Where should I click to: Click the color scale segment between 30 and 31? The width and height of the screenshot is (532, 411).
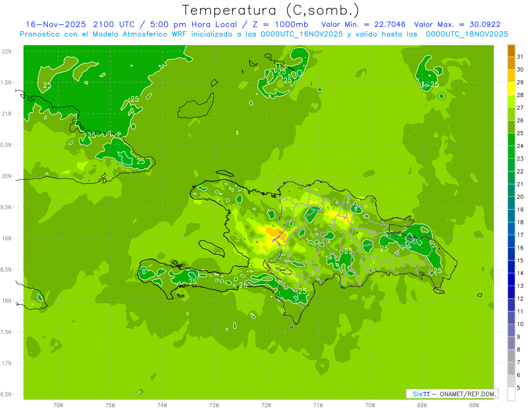[511, 64]
